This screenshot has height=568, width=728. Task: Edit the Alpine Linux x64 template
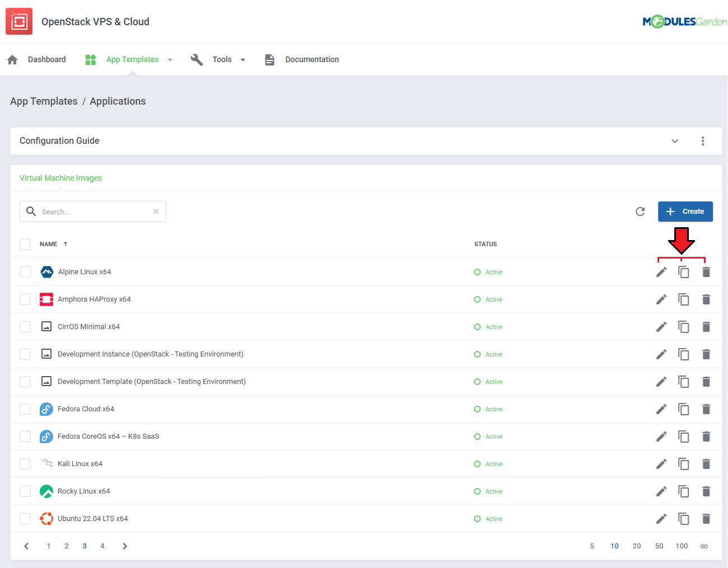[x=661, y=272]
